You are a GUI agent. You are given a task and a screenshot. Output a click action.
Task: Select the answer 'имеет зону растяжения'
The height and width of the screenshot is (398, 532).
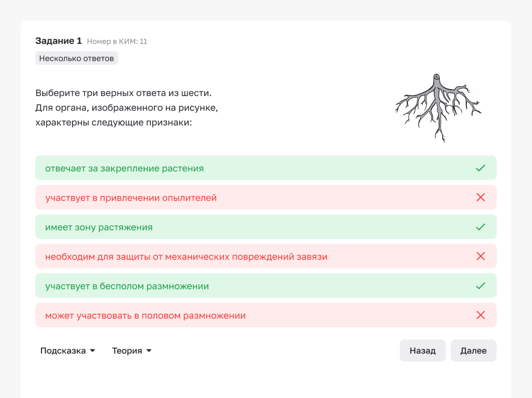(x=99, y=227)
